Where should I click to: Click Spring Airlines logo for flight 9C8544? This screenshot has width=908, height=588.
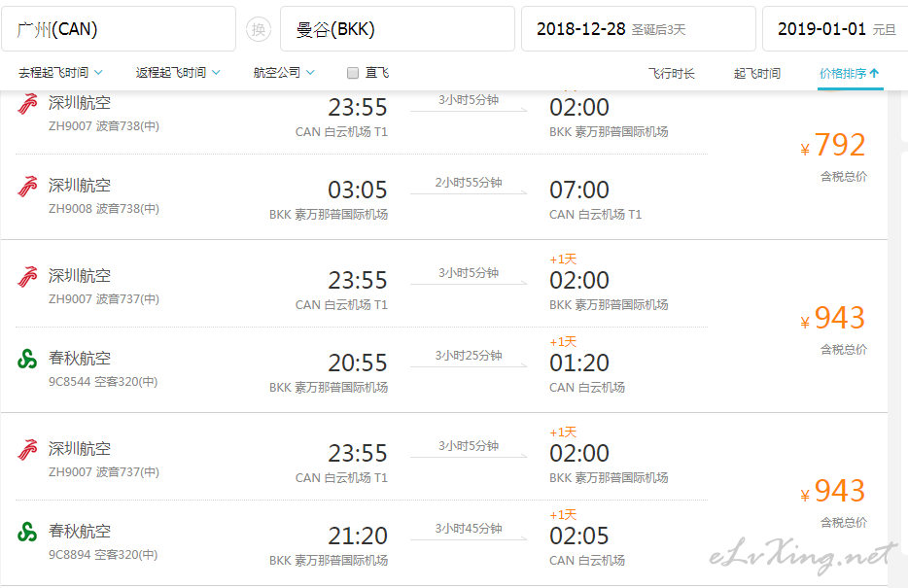coord(27,360)
